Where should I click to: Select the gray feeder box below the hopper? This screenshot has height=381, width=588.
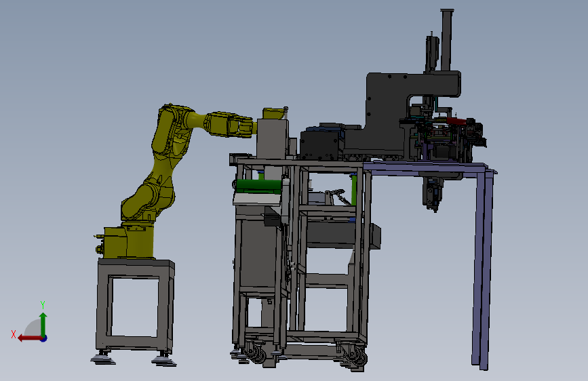pyautogui.click(x=273, y=140)
